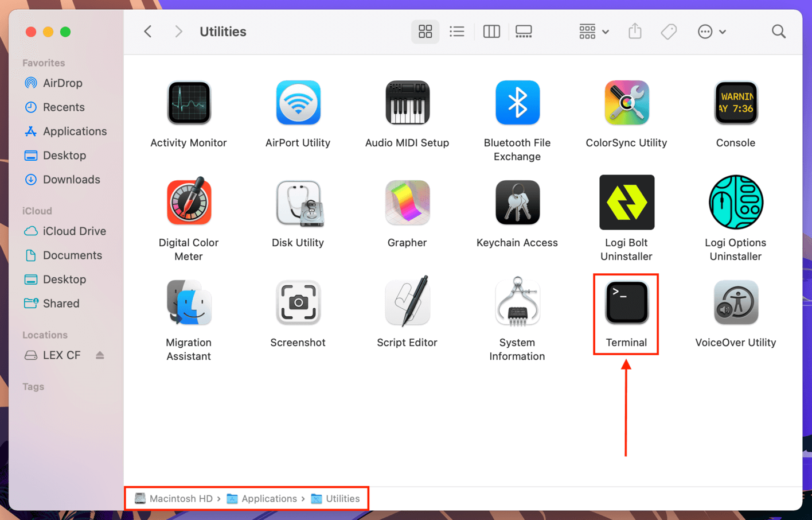Go back using the back arrow
This screenshot has height=520, width=812.
click(148, 32)
